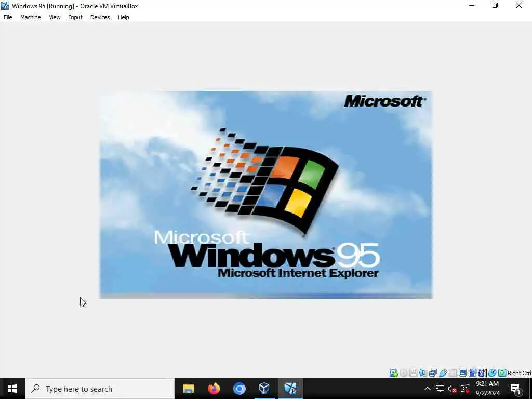Click the muted volume tray icon
The width and height of the screenshot is (532, 399).
click(x=452, y=389)
